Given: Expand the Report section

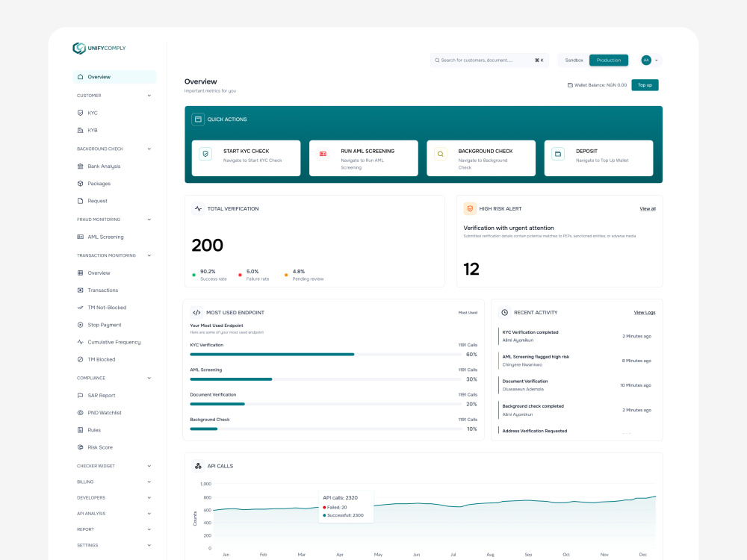Looking at the screenshot, I should coord(149,529).
